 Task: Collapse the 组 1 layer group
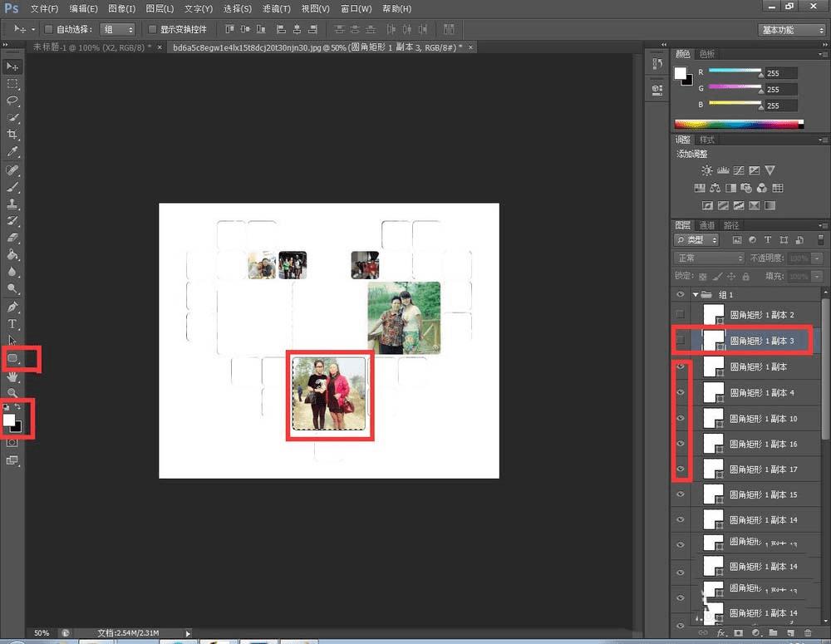coord(696,295)
